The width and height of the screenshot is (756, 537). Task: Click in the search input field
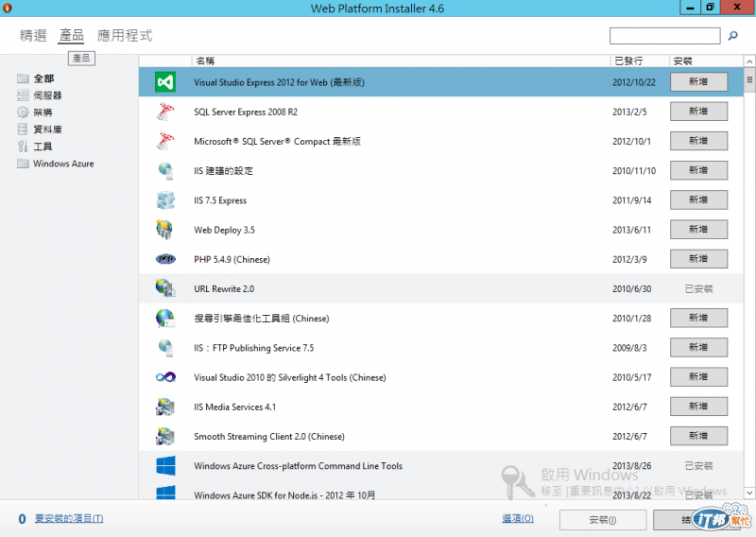[665, 36]
